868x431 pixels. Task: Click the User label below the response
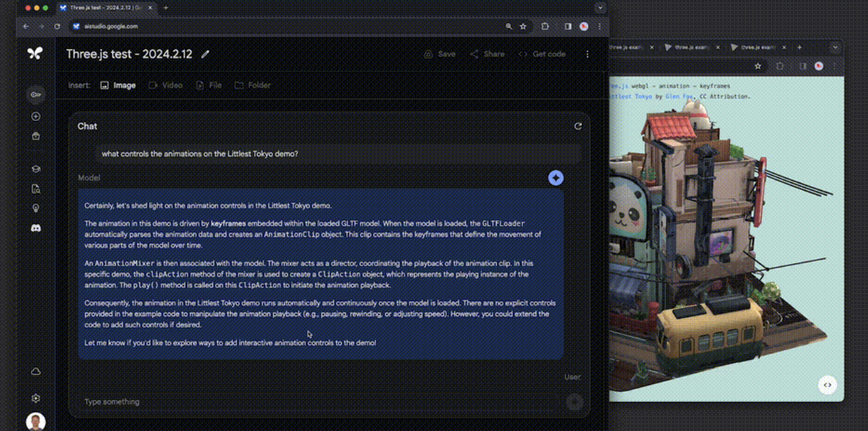click(572, 377)
